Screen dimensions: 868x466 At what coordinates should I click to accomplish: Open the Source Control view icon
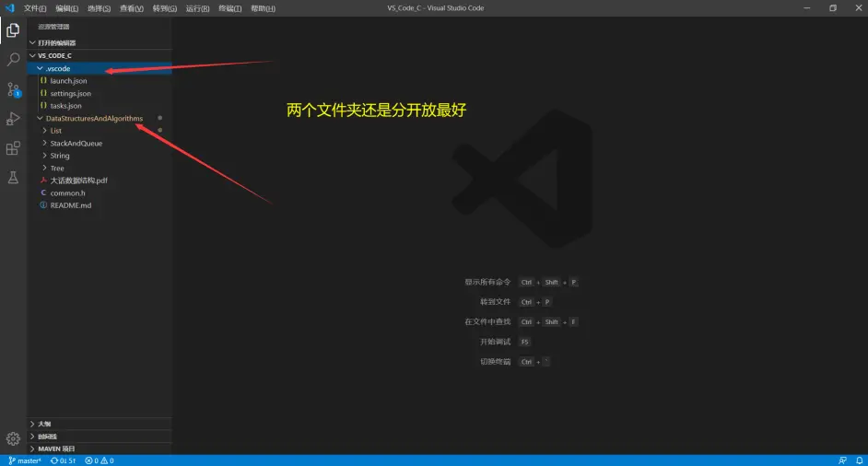click(x=13, y=89)
